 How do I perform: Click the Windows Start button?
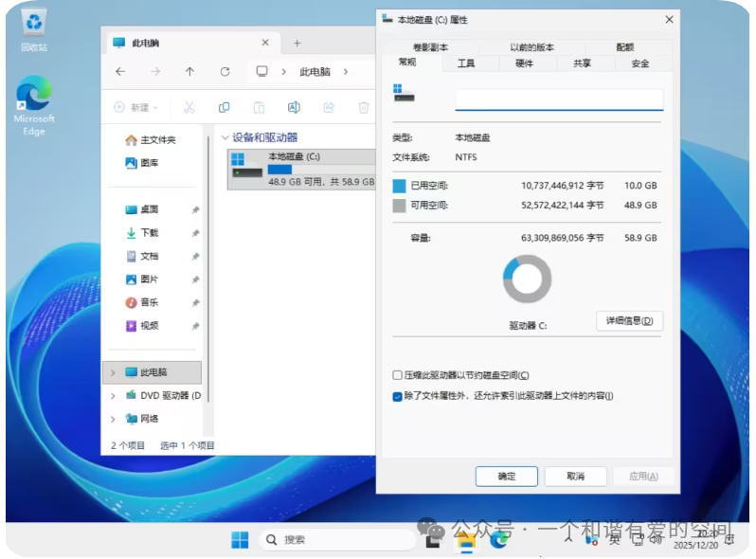240,539
